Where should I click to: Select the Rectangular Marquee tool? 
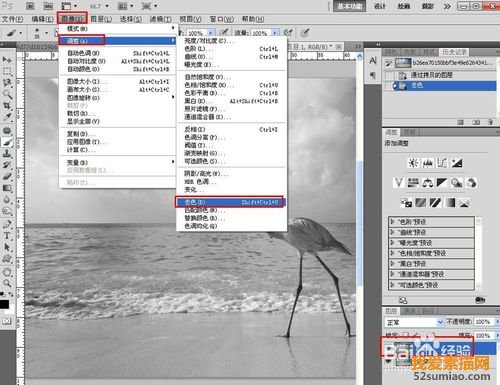(x=7, y=71)
